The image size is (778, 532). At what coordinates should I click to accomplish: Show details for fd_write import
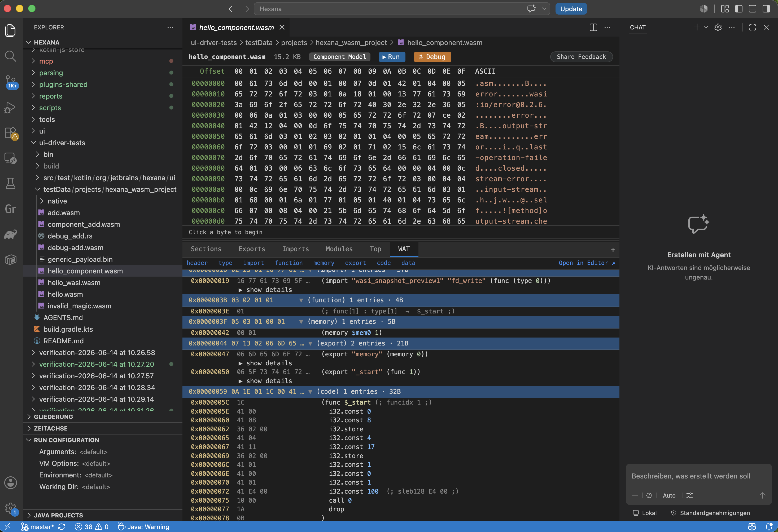click(x=265, y=290)
